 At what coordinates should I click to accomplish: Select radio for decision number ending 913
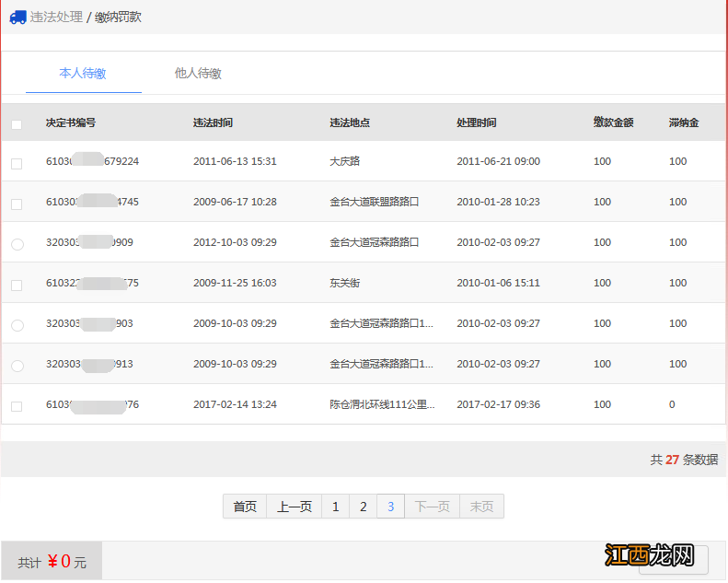coord(17,366)
